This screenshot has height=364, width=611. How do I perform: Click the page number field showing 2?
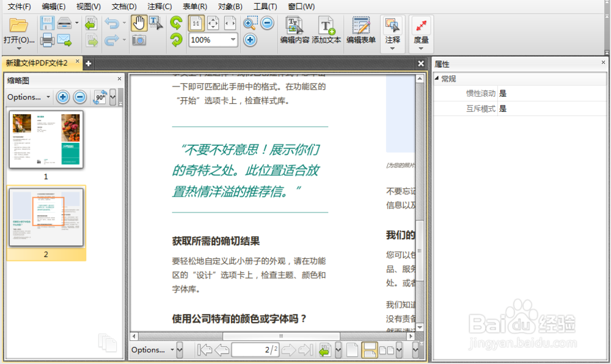255,349
